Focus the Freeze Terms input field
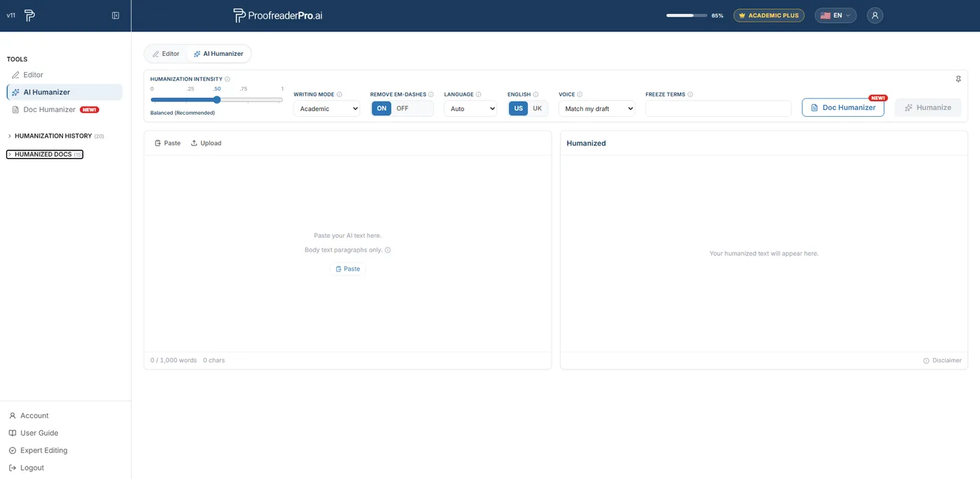This screenshot has height=479, width=980. click(718, 108)
